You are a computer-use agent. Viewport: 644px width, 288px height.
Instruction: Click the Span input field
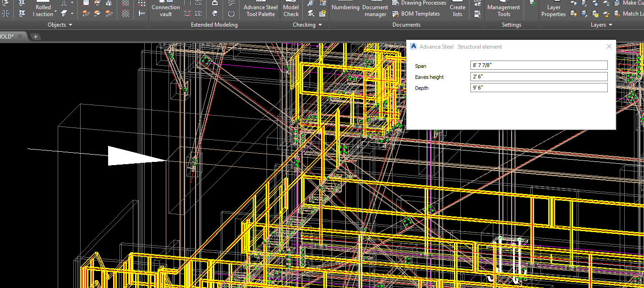tap(539, 66)
